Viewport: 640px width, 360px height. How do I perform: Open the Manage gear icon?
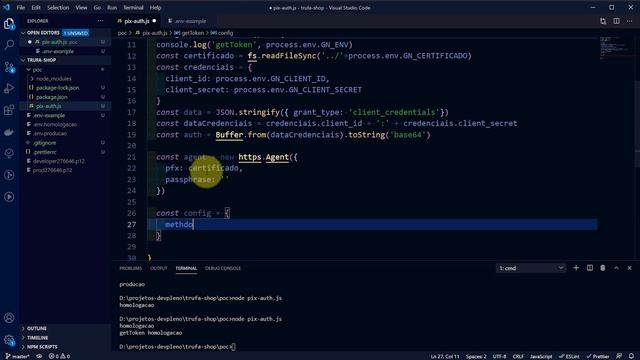9,339
